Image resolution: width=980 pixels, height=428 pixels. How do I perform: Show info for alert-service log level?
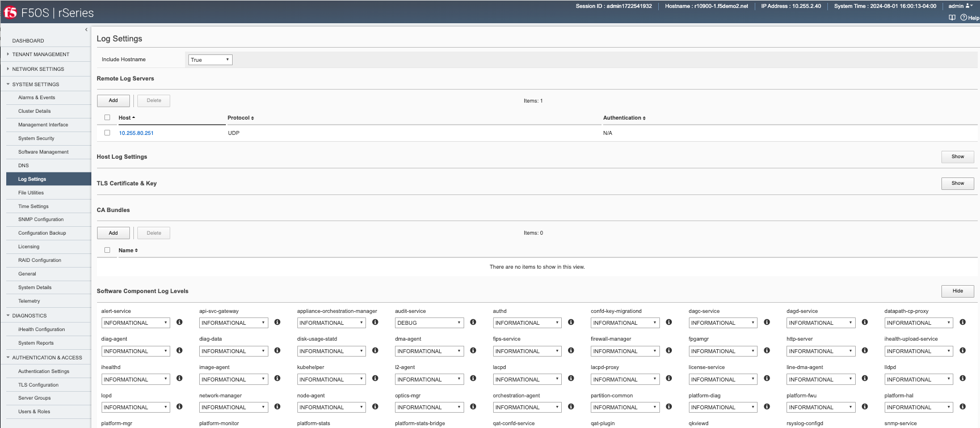tap(179, 322)
